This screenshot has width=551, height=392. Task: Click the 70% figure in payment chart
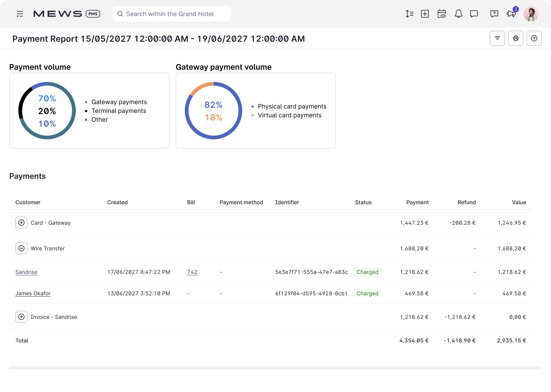pyautogui.click(x=47, y=99)
